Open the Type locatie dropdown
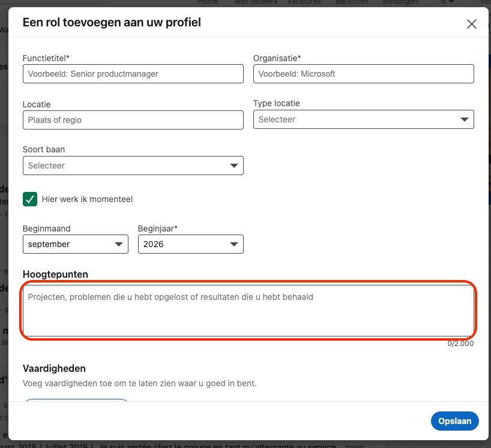The width and height of the screenshot is (491, 448). click(364, 119)
